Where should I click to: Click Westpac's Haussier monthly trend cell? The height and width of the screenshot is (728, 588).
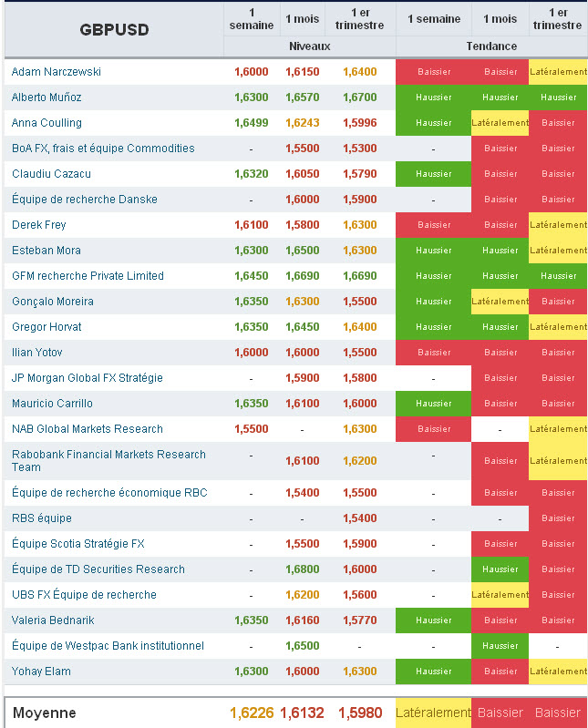click(x=500, y=646)
